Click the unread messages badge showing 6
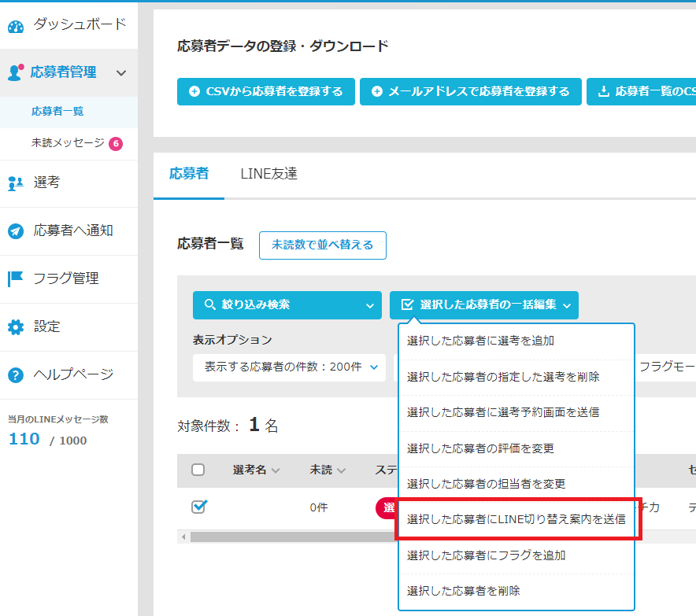The height and width of the screenshot is (616, 696). tap(116, 143)
